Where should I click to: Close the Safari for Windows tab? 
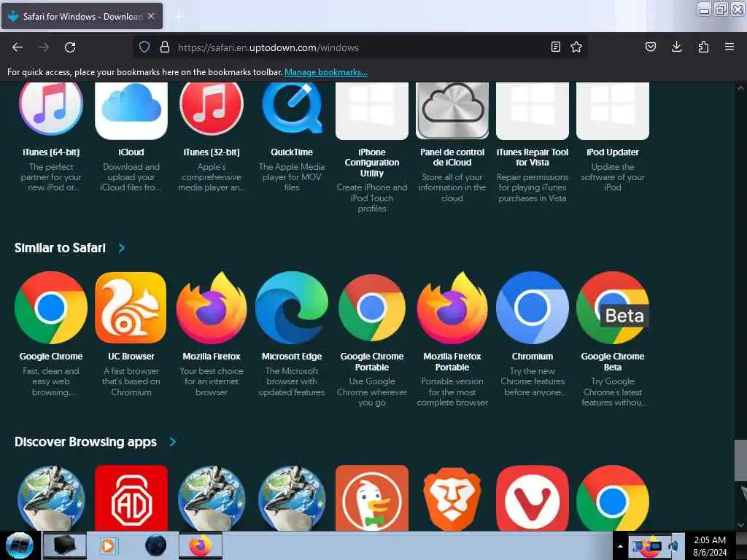click(x=151, y=16)
